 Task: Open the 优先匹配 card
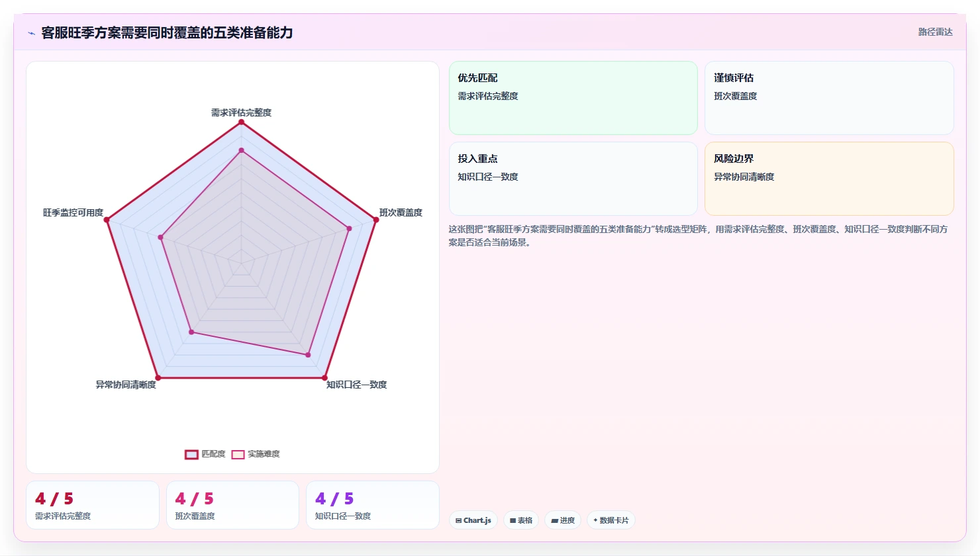pyautogui.click(x=573, y=98)
